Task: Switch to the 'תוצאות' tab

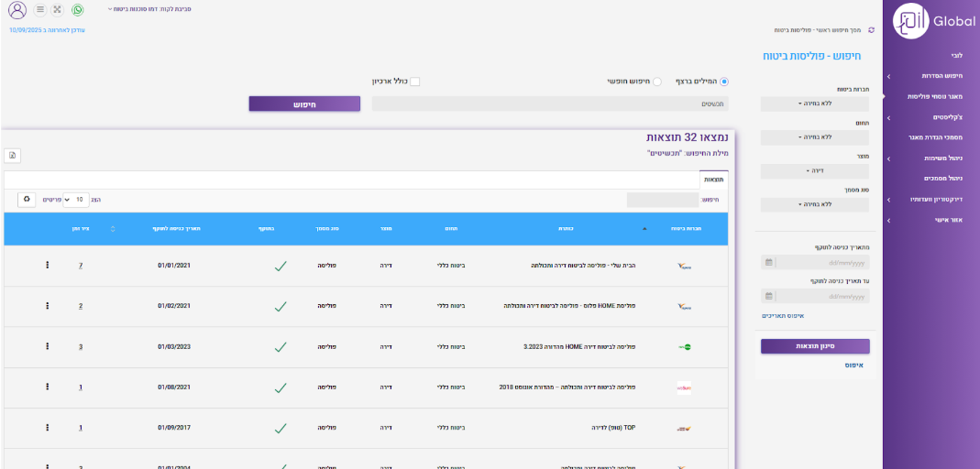Action: coord(713,180)
